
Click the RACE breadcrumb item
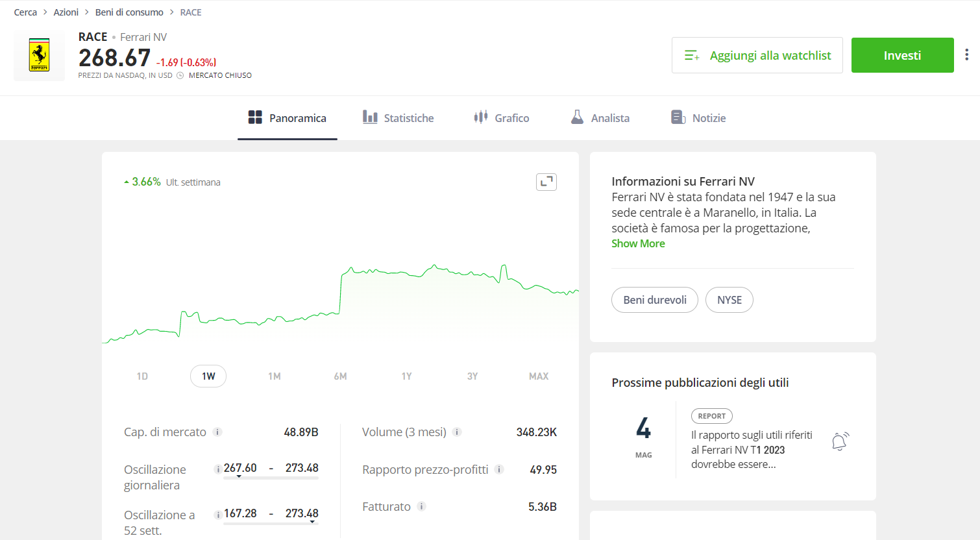click(x=191, y=12)
